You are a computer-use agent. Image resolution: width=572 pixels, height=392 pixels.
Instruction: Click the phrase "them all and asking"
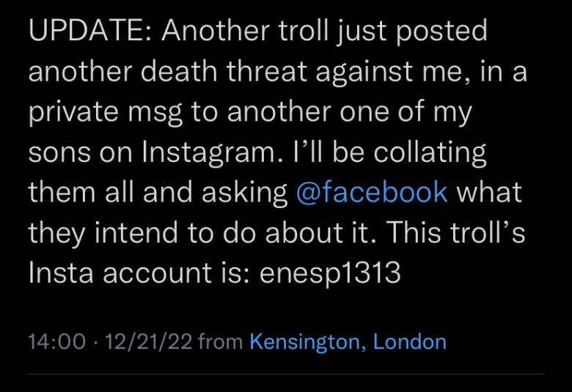tap(158, 192)
